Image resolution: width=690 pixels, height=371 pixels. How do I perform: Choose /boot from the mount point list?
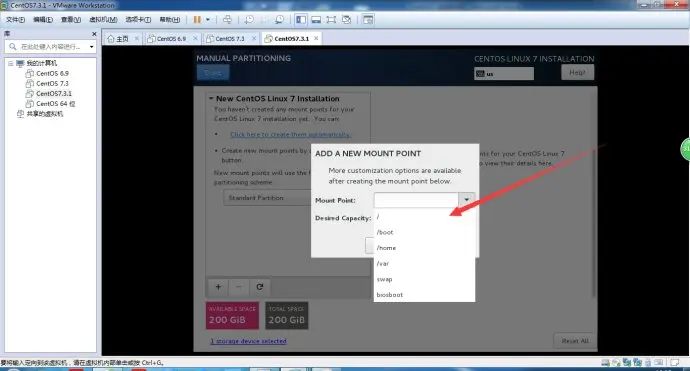(424, 232)
